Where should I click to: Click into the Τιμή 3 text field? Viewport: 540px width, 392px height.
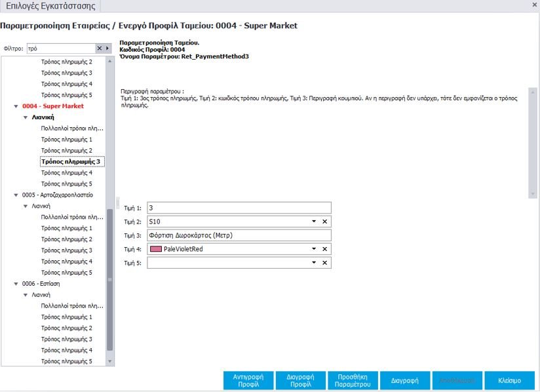pos(239,235)
